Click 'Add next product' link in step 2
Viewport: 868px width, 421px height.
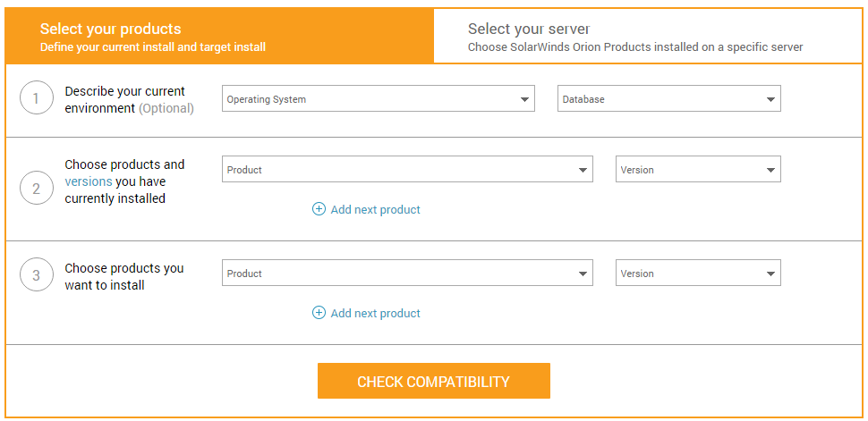[375, 210]
